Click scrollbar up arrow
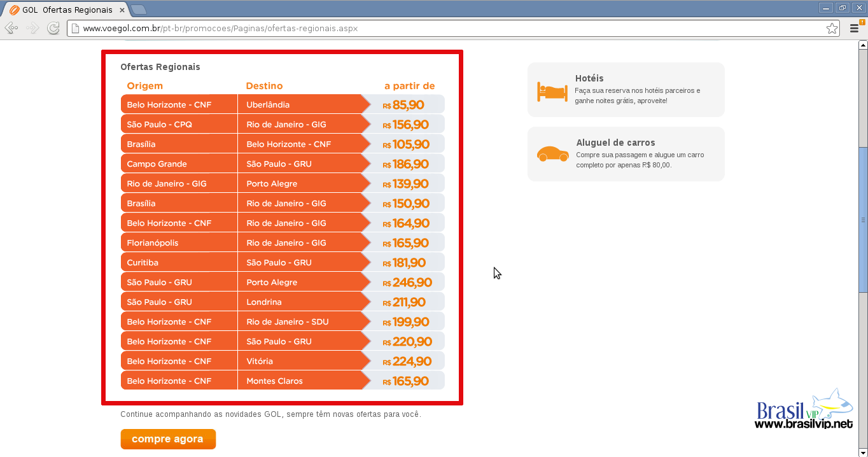Image resolution: width=868 pixels, height=457 pixels. pos(863,45)
